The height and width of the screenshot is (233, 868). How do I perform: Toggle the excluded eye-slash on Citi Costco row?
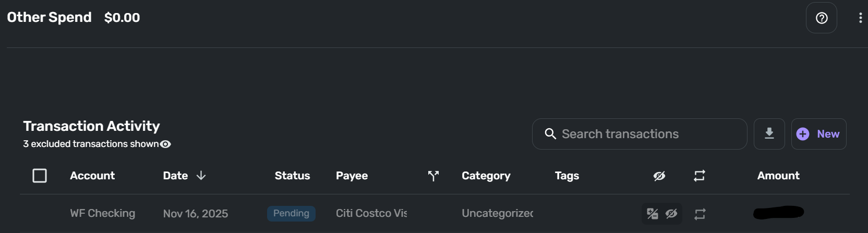coord(671,214)
